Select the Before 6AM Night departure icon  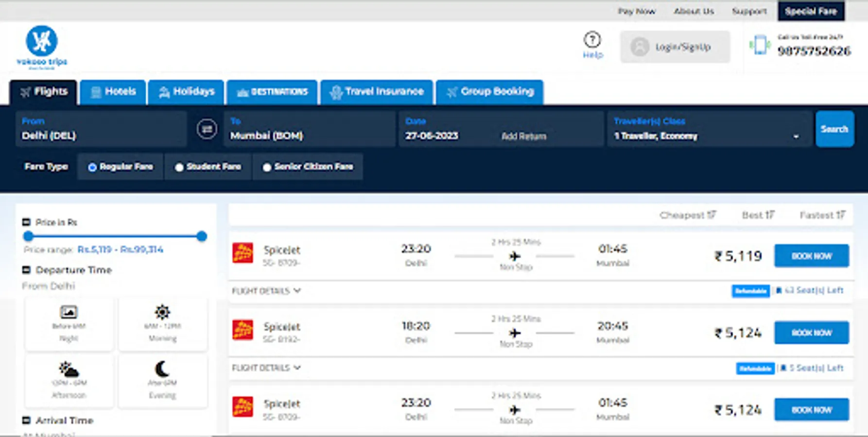click(69, 312)
